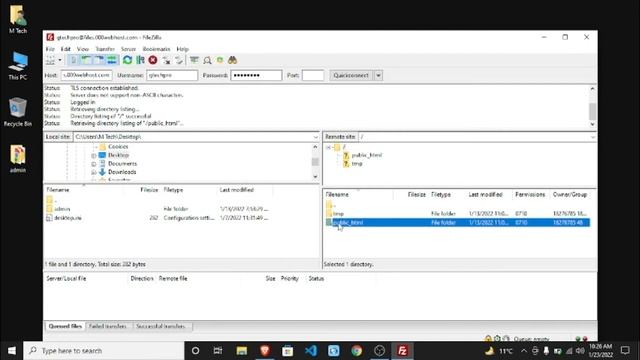Image resolution: width=640 pixels, height=360 pixels.
Task: Click the Username input field
Action: 172,75
